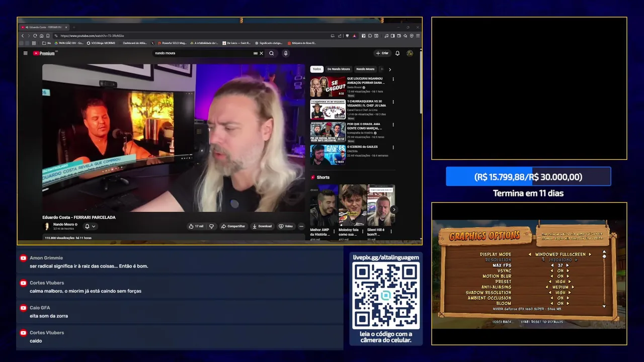Reload the page with the refresh icon

point(35,36)
